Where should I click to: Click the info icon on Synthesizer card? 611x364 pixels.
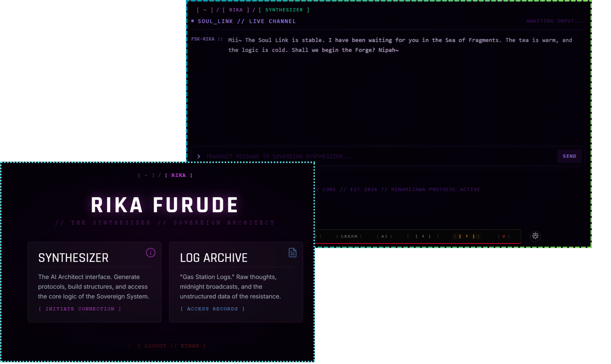pos(151,252)
